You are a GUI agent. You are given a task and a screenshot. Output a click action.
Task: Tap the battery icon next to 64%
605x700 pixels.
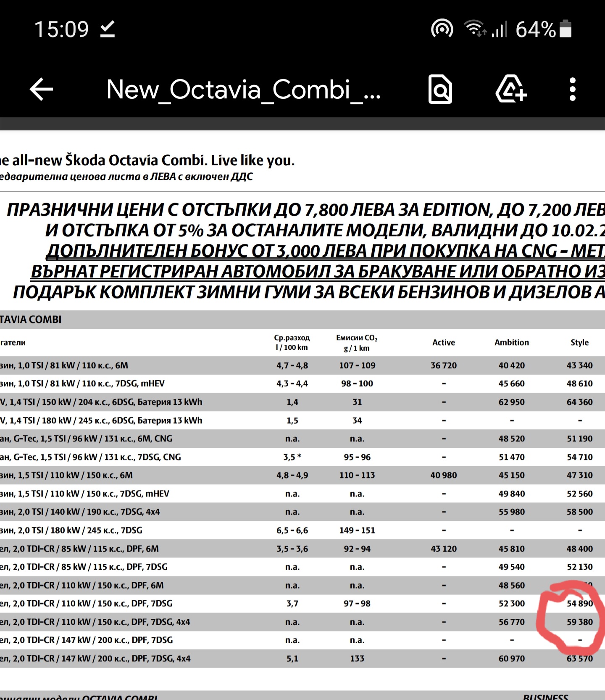pyautogui.click(x=566, y=29)
